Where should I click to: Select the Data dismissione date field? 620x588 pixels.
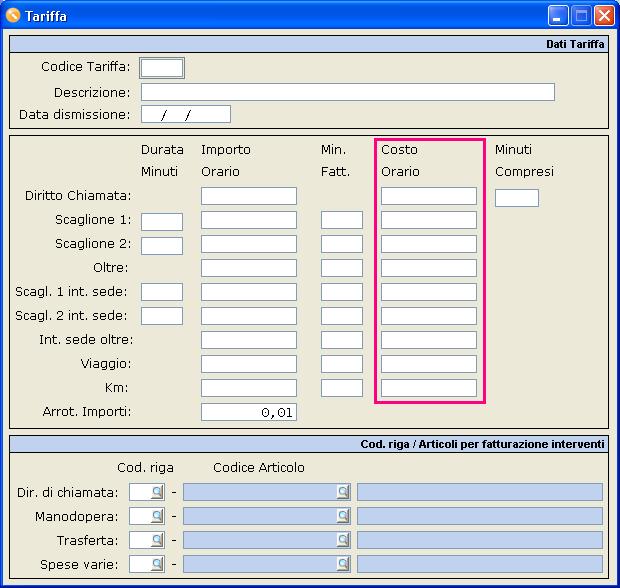tap(186, 114)
